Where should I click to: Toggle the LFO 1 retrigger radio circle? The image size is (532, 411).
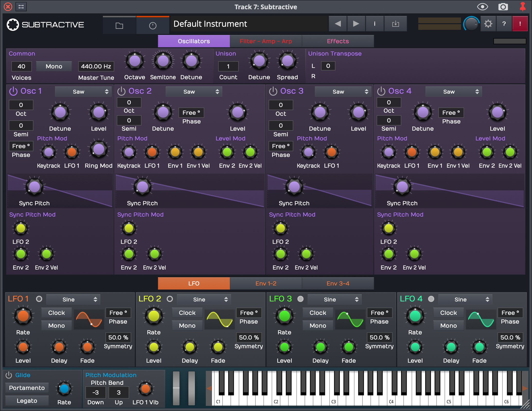pyautogui.click(x=39, y=299)
